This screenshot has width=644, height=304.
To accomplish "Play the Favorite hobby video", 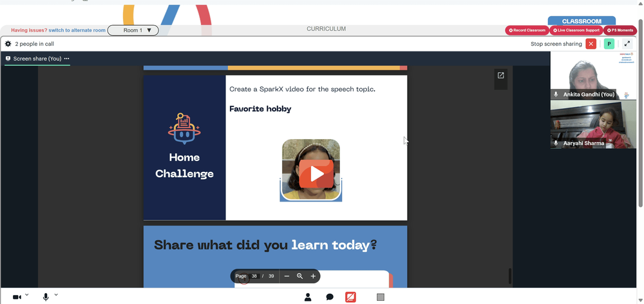I will (x=316, y=174).
